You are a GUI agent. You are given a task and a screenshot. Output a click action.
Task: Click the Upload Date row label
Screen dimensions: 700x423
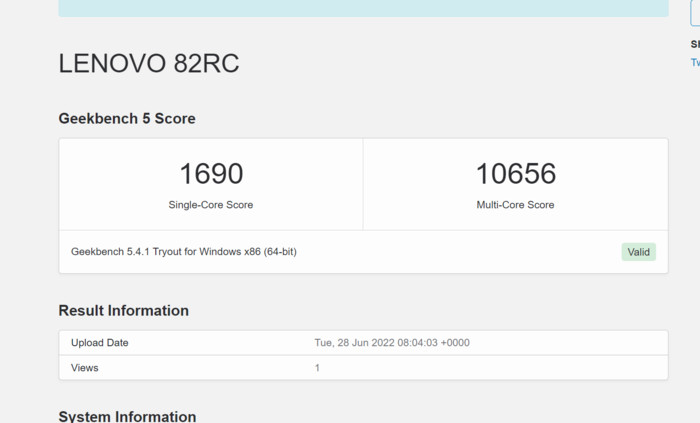click(x=100, y=343)
